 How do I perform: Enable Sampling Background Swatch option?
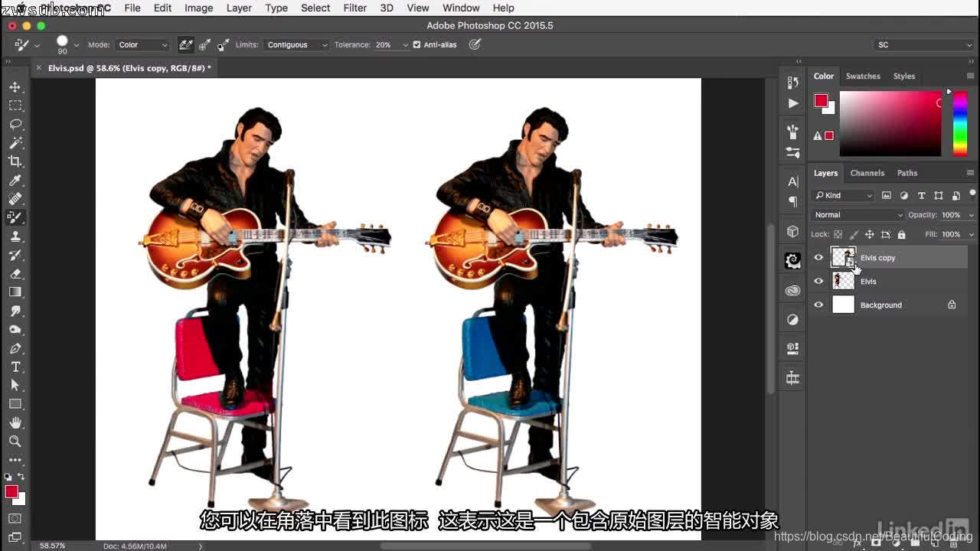[x=223, y=44]
